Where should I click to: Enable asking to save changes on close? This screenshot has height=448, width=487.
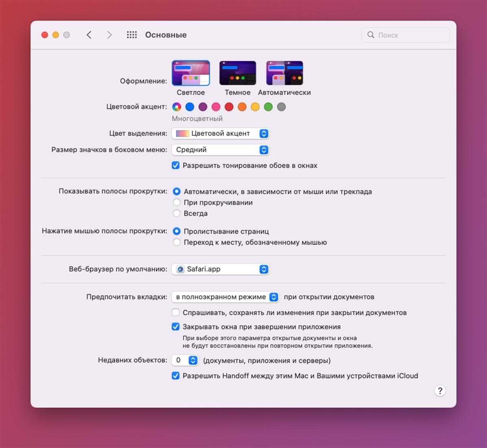[176, 313]
